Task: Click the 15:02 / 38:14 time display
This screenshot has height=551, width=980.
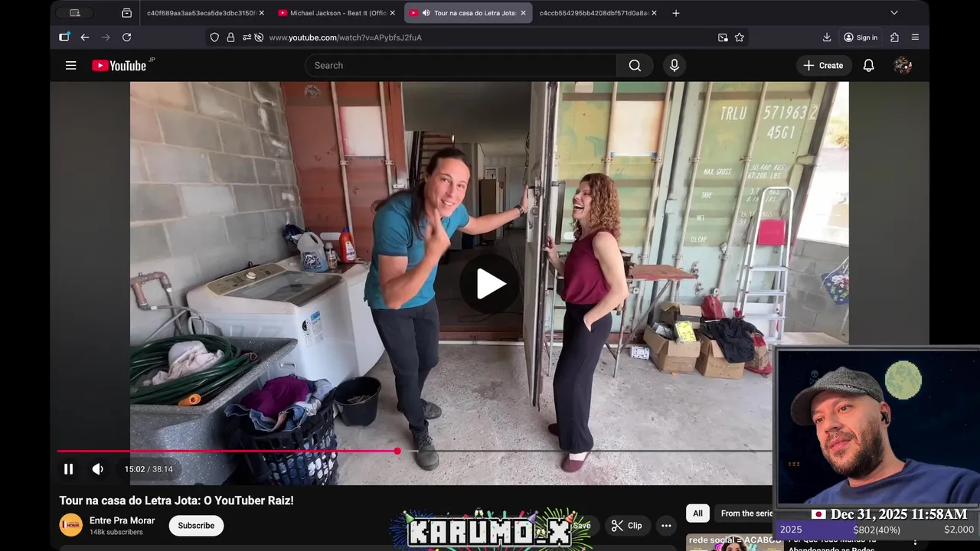Action: [x=149, y=469]
